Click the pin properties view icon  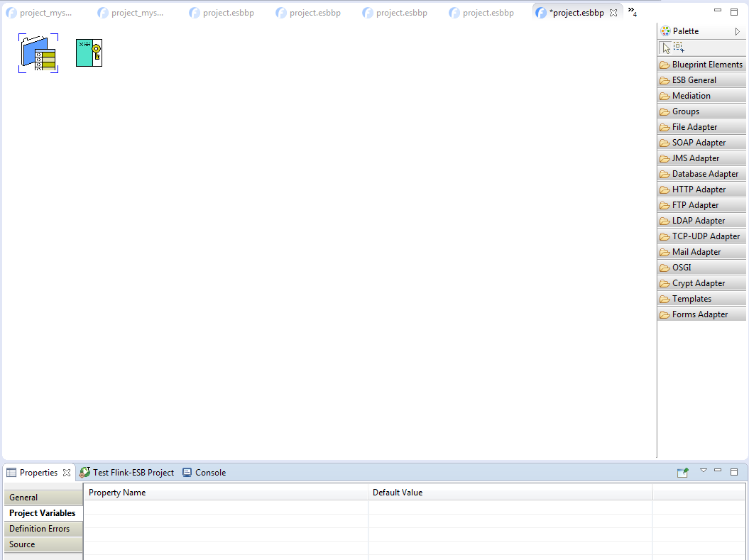point(682,473)
